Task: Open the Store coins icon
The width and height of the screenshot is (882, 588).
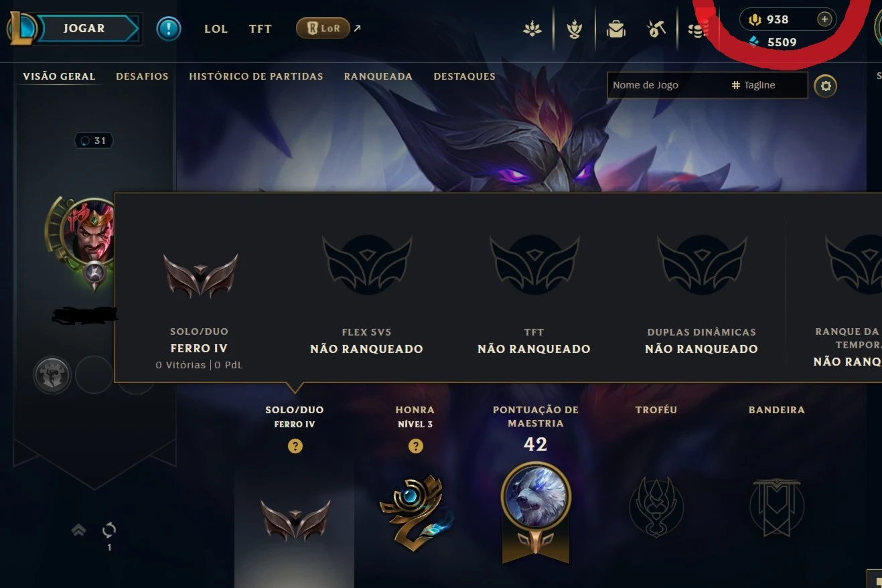Action: [x=698, y=29]
